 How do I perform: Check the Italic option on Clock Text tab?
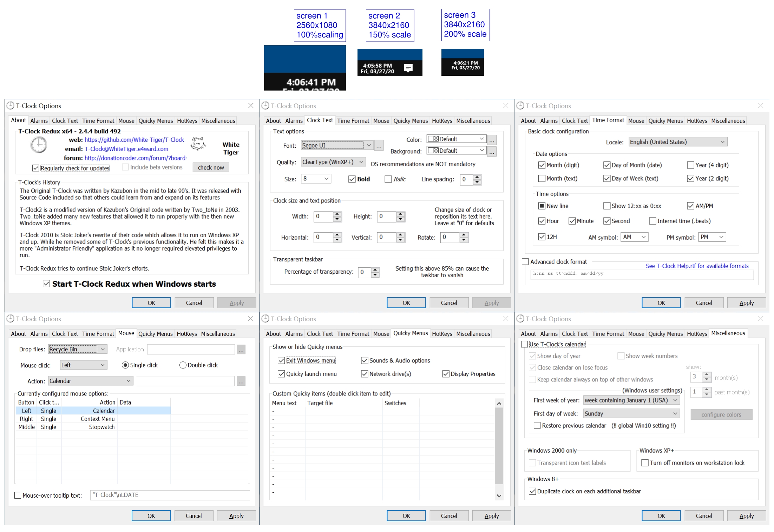388,179
